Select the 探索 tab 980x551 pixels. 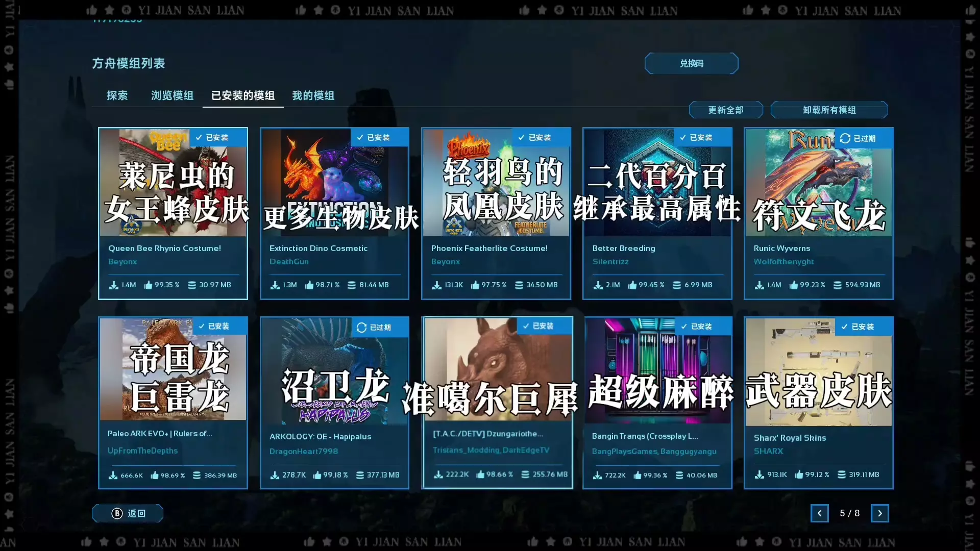[x=117, y=95]
